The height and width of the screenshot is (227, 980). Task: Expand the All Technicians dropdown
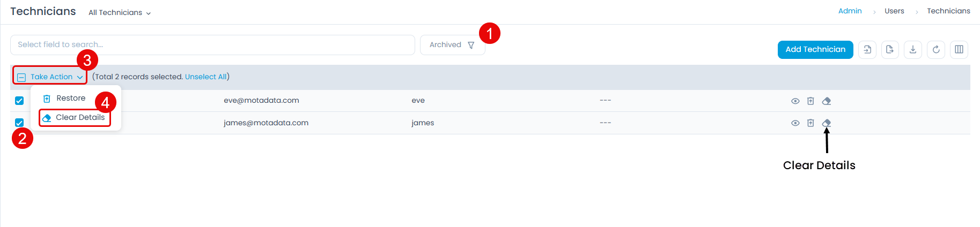tap(120, 13)
